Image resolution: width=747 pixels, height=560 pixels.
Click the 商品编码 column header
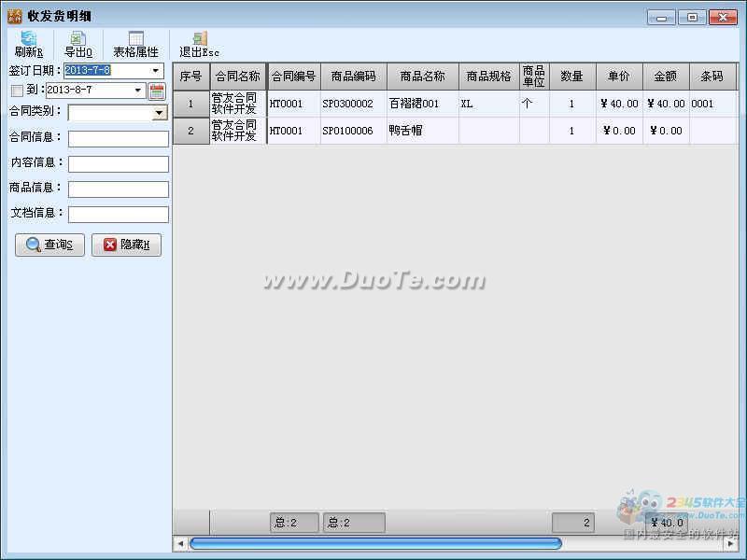[x=354, y=77]
